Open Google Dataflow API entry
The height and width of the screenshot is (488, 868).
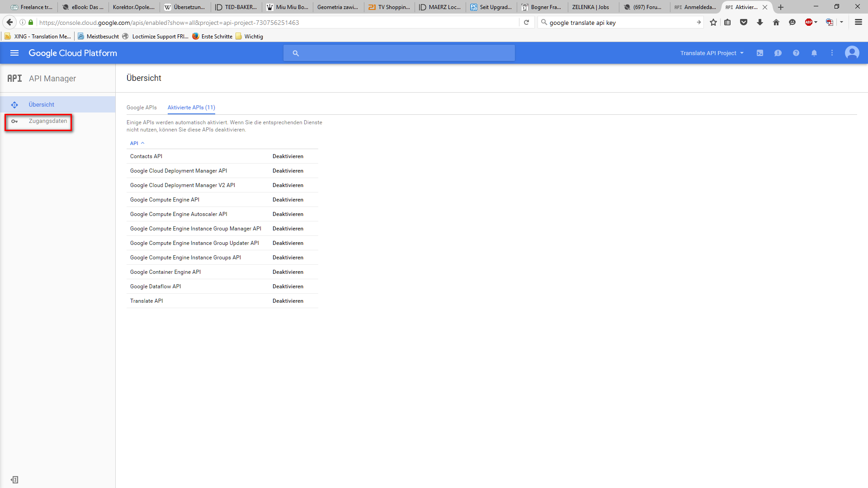[x=156, y=286]
